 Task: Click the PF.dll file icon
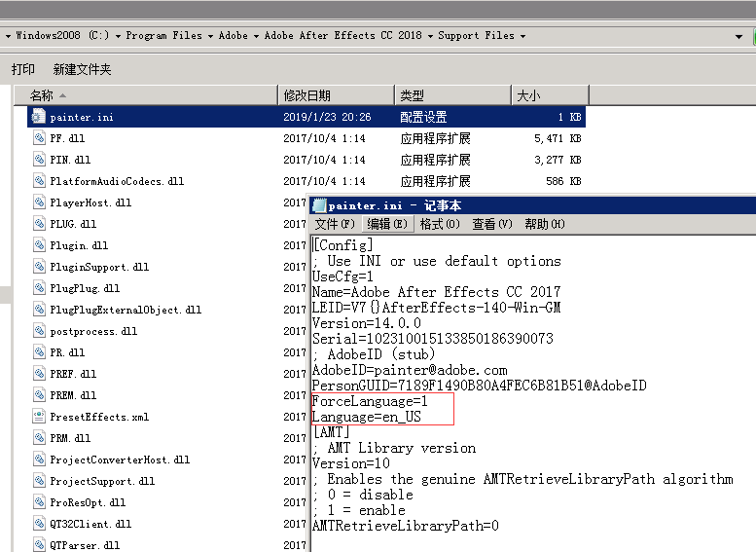[38, 138]
